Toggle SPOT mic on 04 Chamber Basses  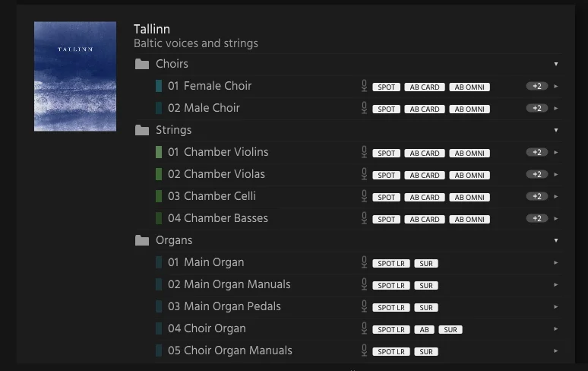(x=386, y=220)
